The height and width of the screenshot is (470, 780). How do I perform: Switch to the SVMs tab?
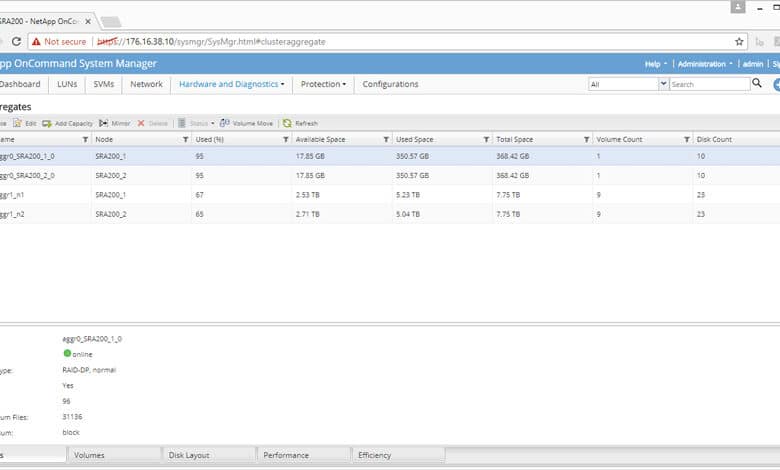pyautogui.click(x=103, y=84)
